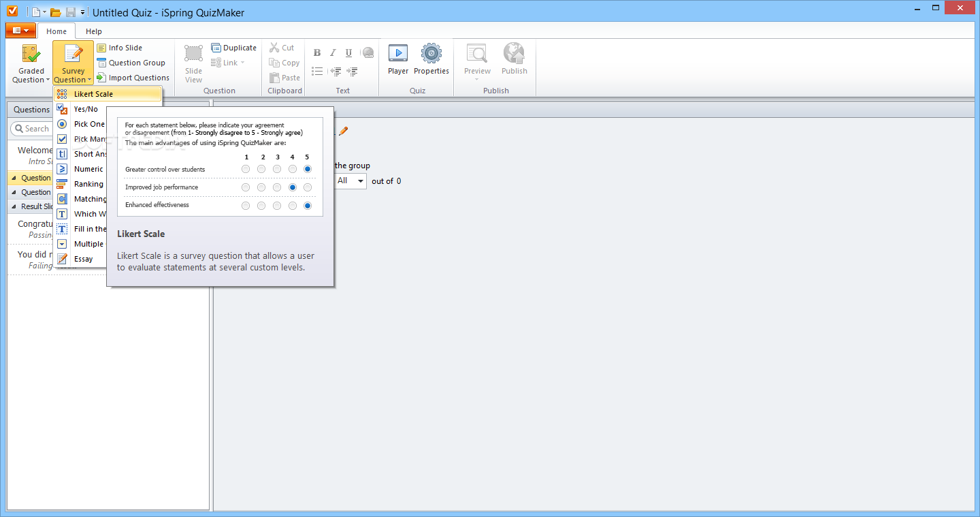This screenshot has height=517, width=980.
Task: Expand the Customize Quick Access Toolbar arrow
Action: pos(83,12)
